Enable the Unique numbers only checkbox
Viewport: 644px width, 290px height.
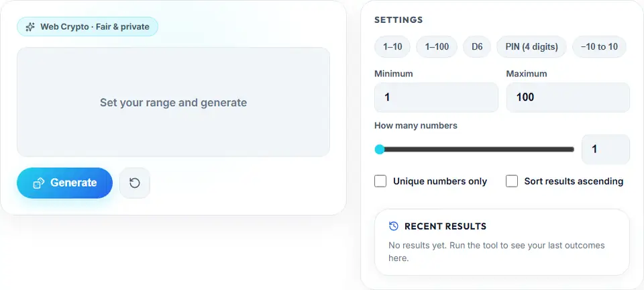coord(380,181)
